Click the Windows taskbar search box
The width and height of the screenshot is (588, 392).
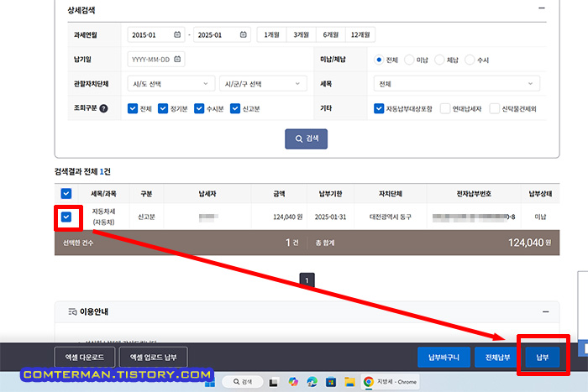coord(242,381)
